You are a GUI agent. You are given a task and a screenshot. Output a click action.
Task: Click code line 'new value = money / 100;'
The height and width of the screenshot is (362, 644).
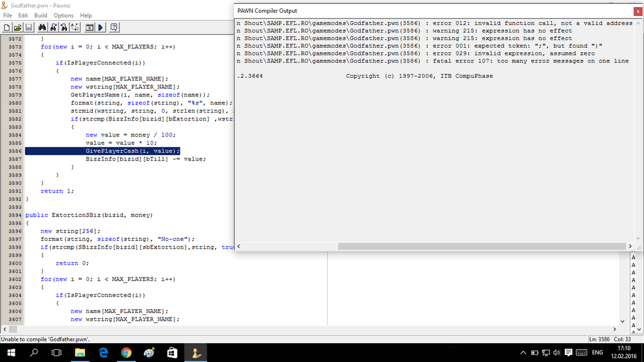pyautogui.click(x=131, y=135)
